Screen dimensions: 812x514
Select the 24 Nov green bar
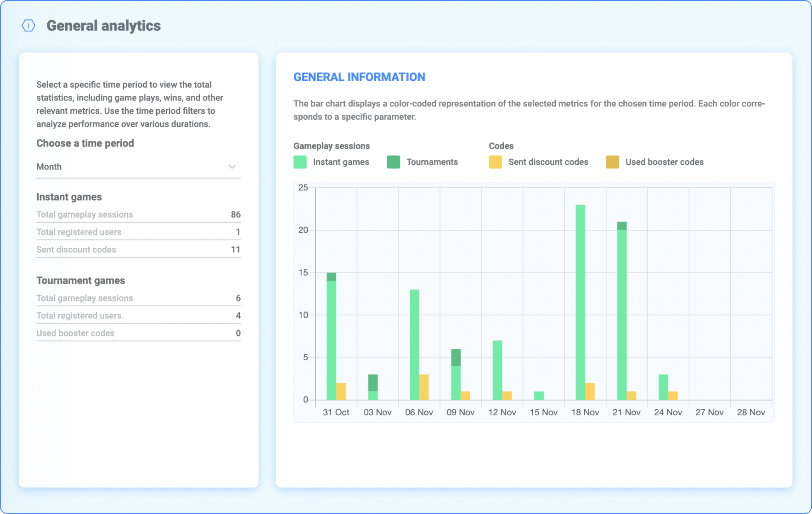pos(663,387)
